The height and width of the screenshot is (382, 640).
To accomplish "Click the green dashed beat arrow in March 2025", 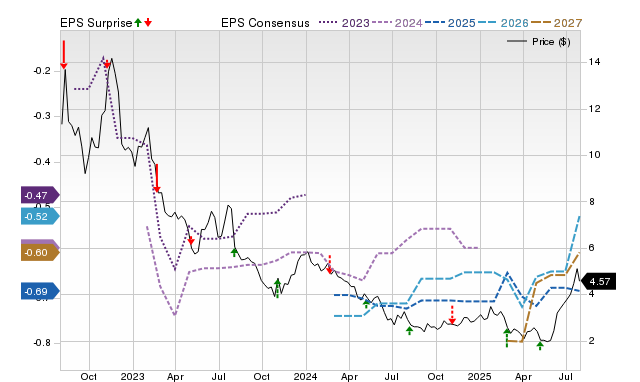I will pos(507,338).
